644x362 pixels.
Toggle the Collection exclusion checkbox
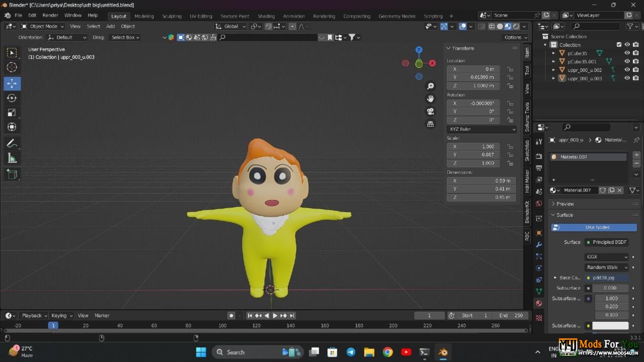(619, 44)
